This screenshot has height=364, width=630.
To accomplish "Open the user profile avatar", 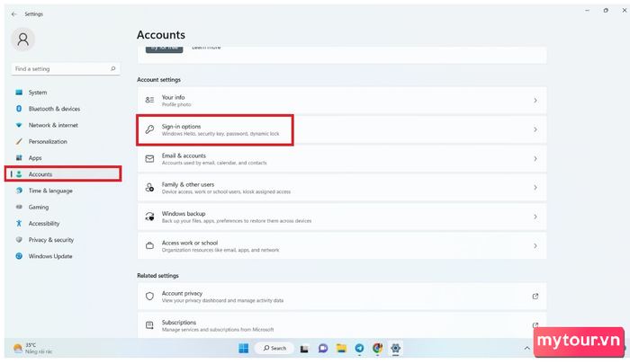I will point(22,40).
